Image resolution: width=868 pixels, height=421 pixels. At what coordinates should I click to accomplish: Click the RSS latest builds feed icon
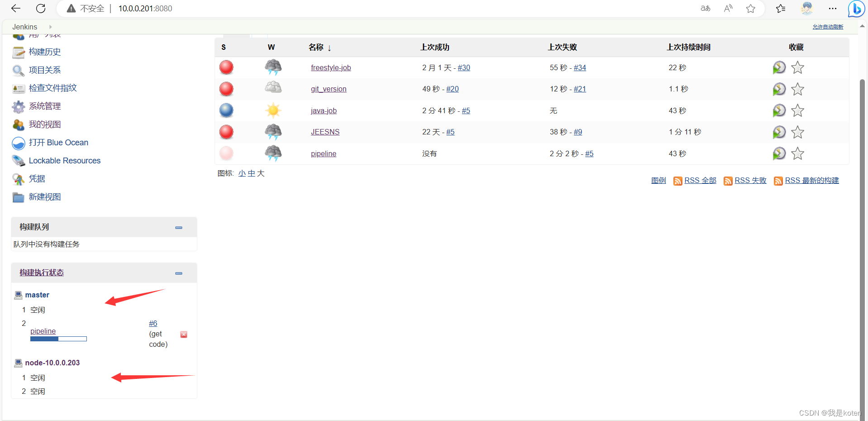coord(778,181)
